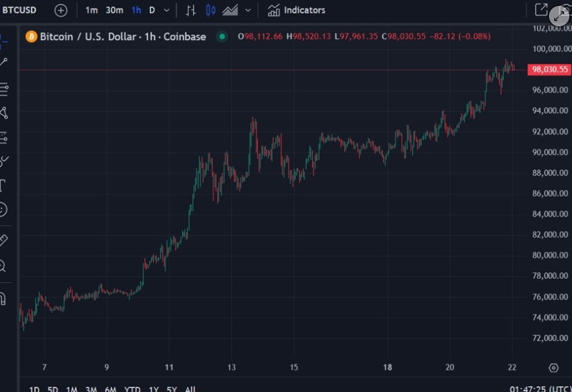
Task: Set date range to YTD
Action: 132,389
